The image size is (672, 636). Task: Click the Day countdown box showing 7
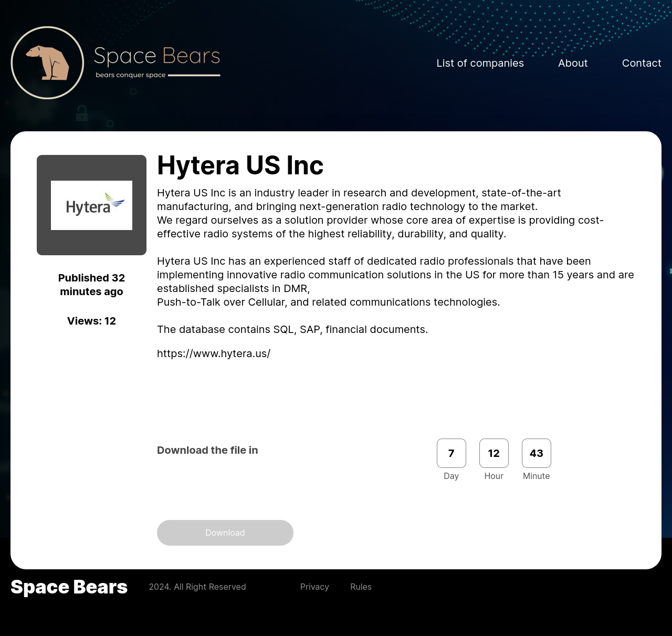pyautogui.click(x=451, y=453)
